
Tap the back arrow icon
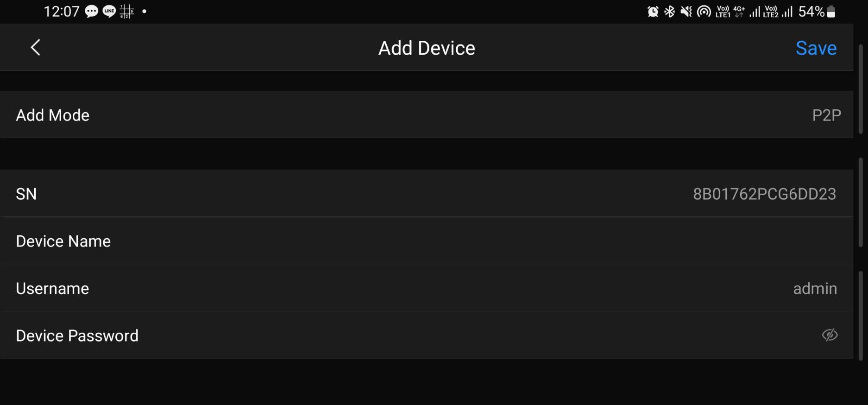[36, 47]
